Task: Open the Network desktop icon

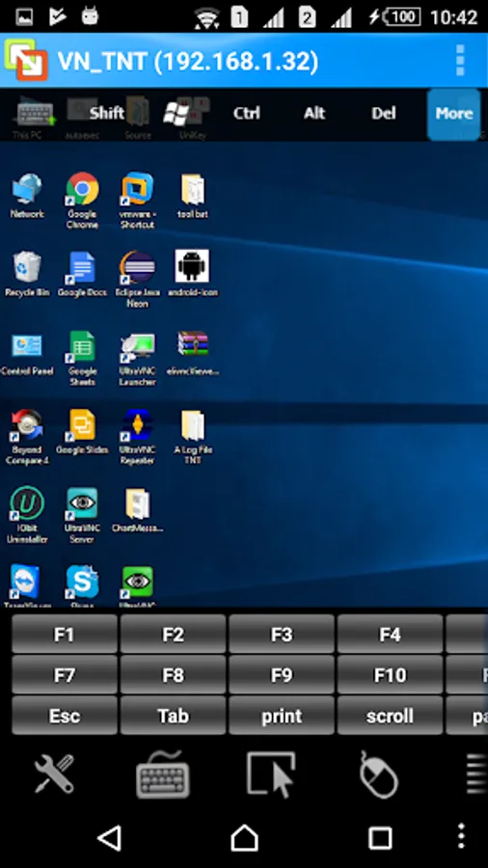Action: click(x=27, y=196)
